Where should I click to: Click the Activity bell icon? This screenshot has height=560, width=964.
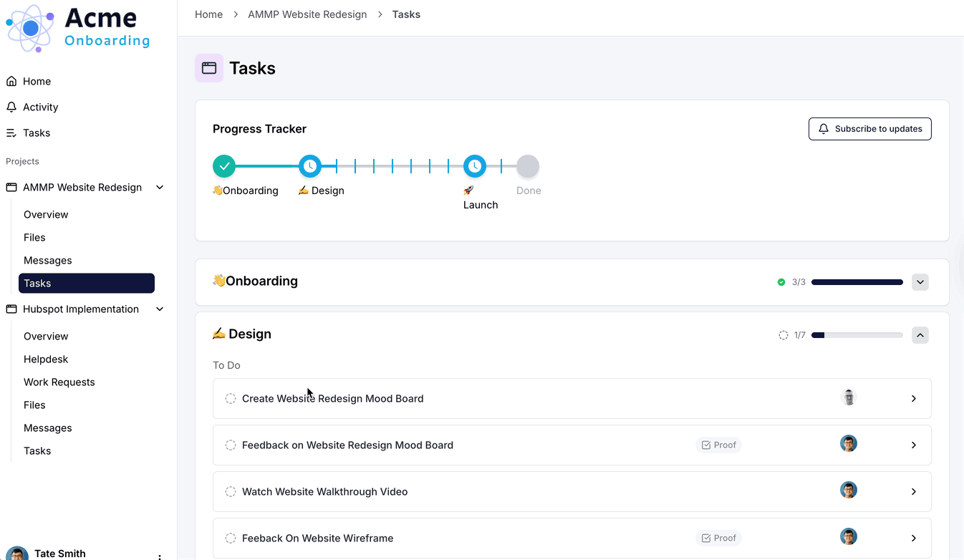pyautogui.click(x=11, y=107)
